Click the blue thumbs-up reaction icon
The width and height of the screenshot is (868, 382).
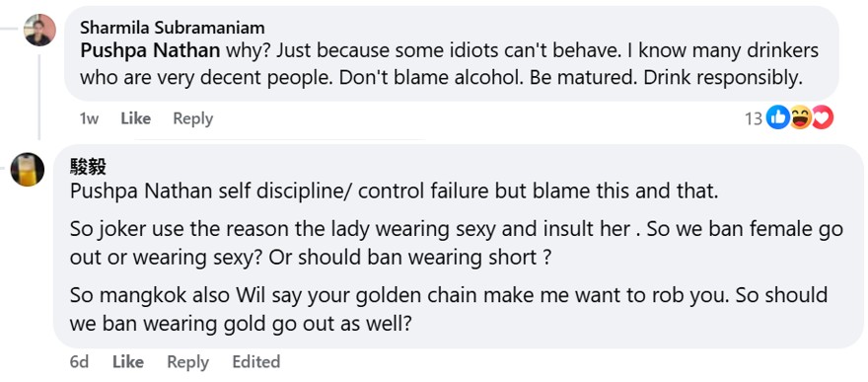coord(777,117)
